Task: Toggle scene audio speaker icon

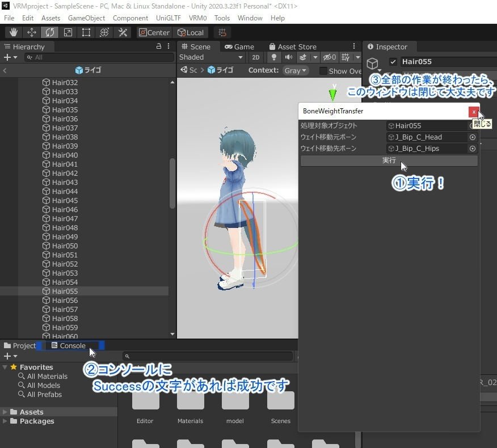Action: tap(288, 57)
